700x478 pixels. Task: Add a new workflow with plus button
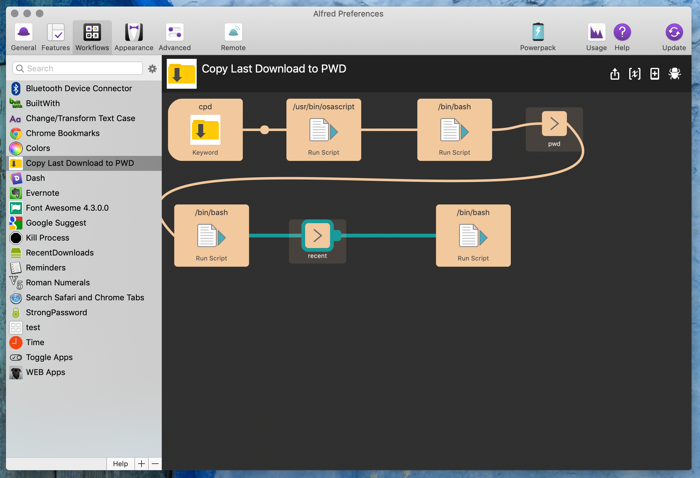[x=141, y=464]
